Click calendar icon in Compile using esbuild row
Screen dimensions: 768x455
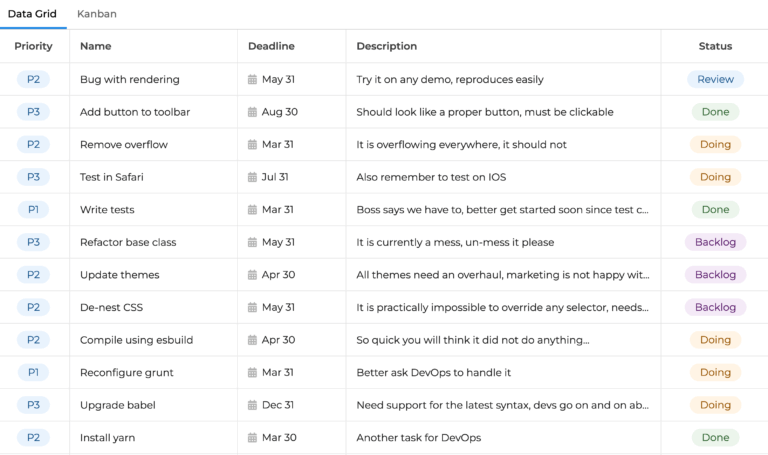pos(252,340)
